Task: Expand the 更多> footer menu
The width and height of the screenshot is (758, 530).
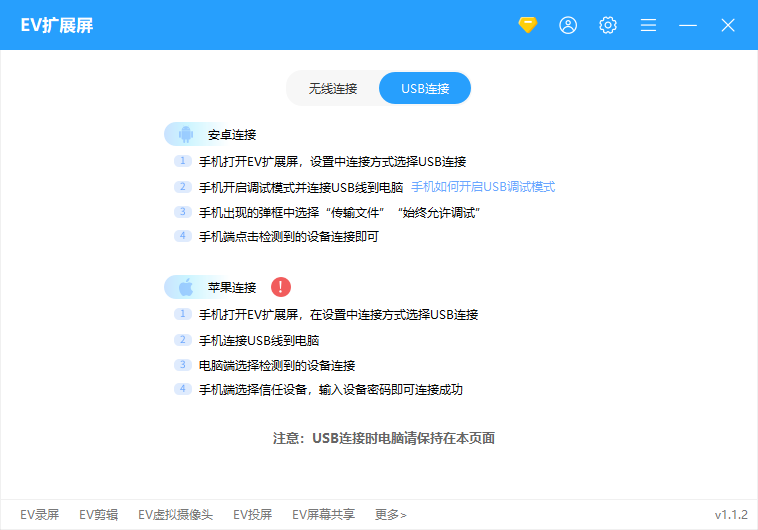Action: coord(391,515)
